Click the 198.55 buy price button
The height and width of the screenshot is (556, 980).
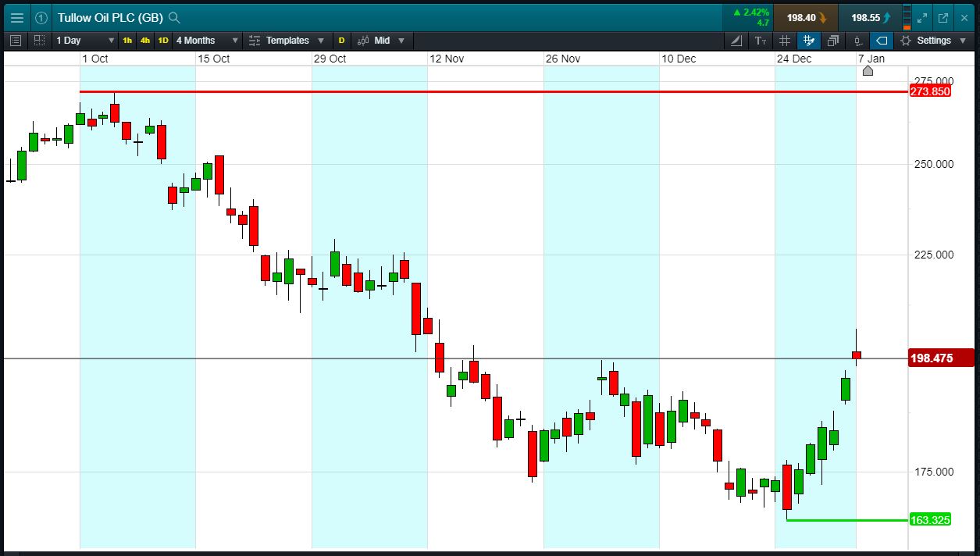[x=870, y=17]
